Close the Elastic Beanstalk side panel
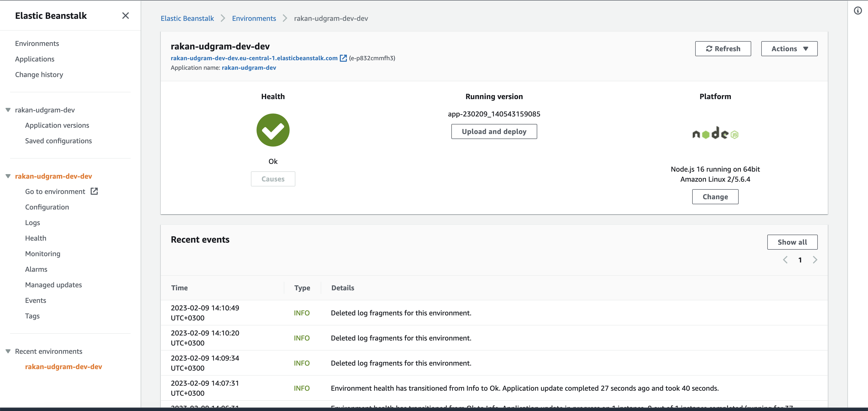Viewport: 868px width, 411px height. 125,16
